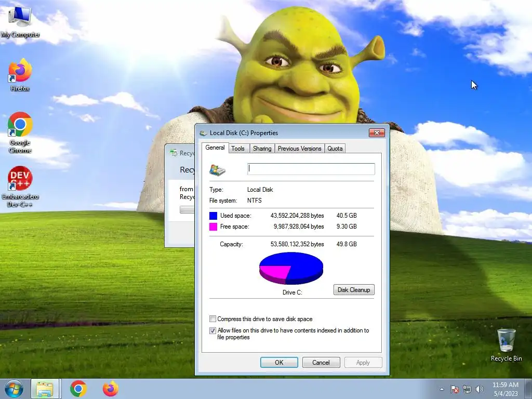The height and width of the screenshot is (399, 532).
Task: Click the Type value Local Disk
Action: (x=260, y=190)
